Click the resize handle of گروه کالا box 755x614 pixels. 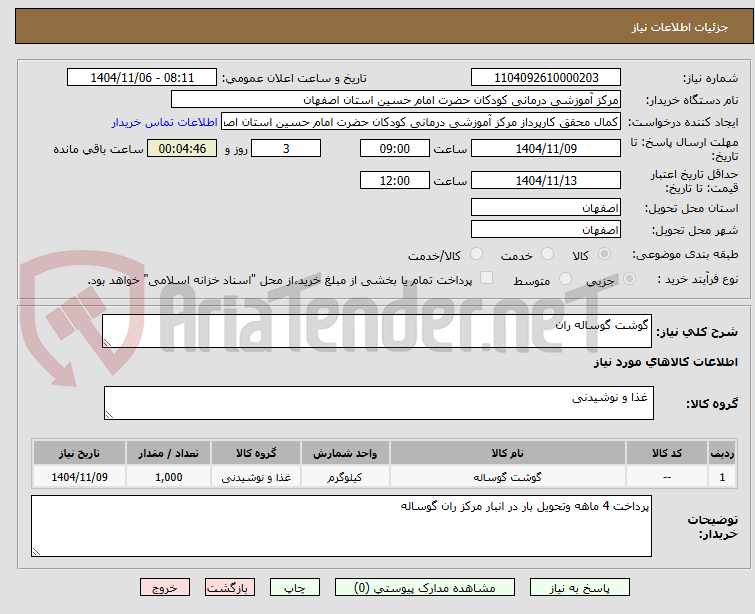(x=109, y=415)
